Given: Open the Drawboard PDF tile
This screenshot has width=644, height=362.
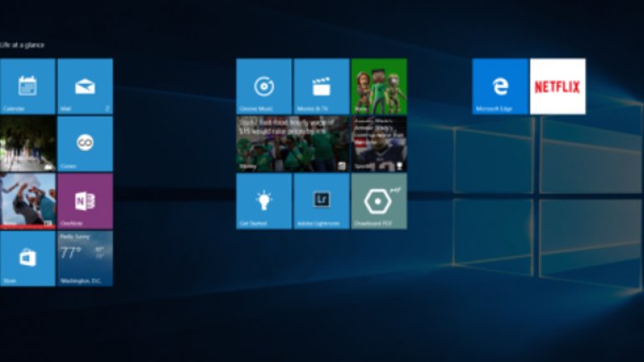Looking at the screenshot, I should pyautogui.click(x=379, y=201).
